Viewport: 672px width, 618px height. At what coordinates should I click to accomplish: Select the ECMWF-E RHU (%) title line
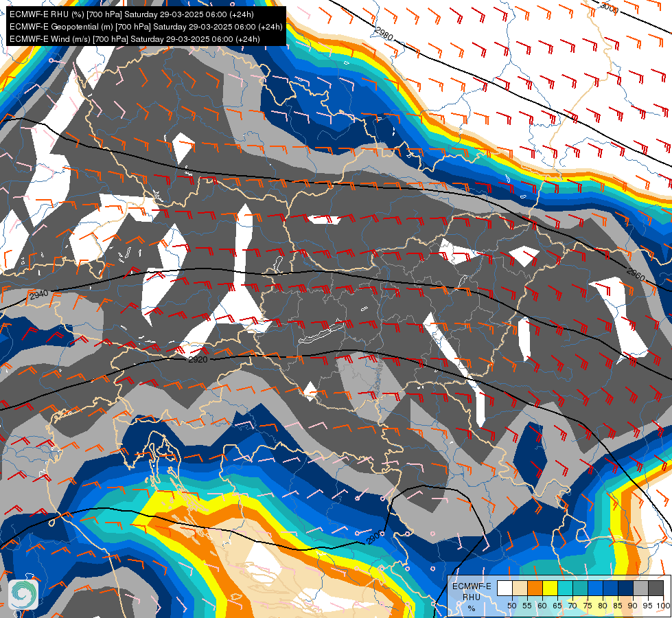point(132,14)
